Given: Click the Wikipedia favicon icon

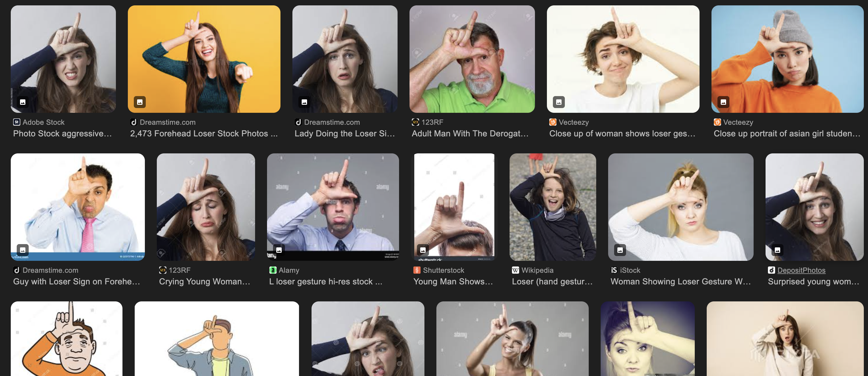Looking at the screenshot, I should coord(515,270).
